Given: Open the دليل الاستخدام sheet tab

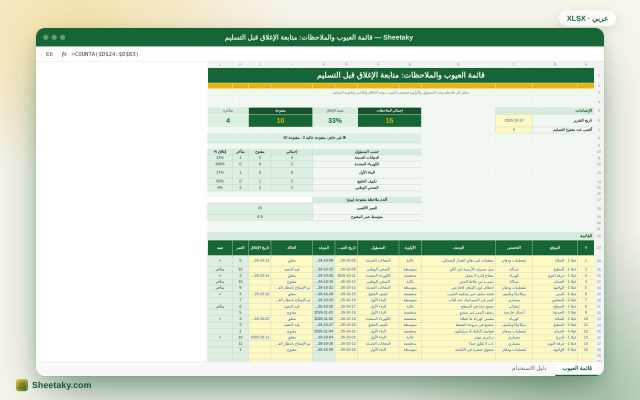Looking at the screenshot, I should (x=529, y=368).
